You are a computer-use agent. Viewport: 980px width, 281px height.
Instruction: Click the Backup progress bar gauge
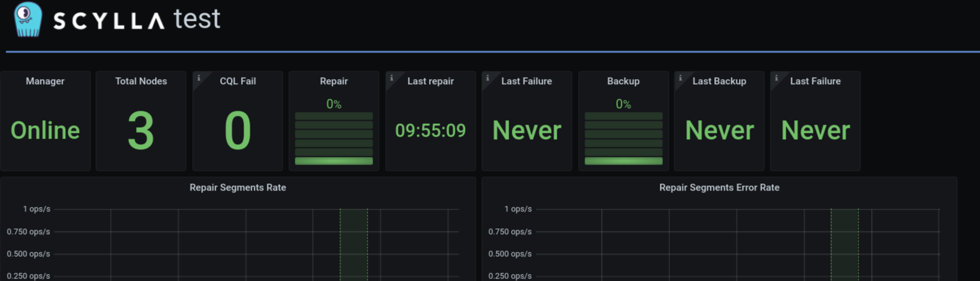(x=624, y=139)
